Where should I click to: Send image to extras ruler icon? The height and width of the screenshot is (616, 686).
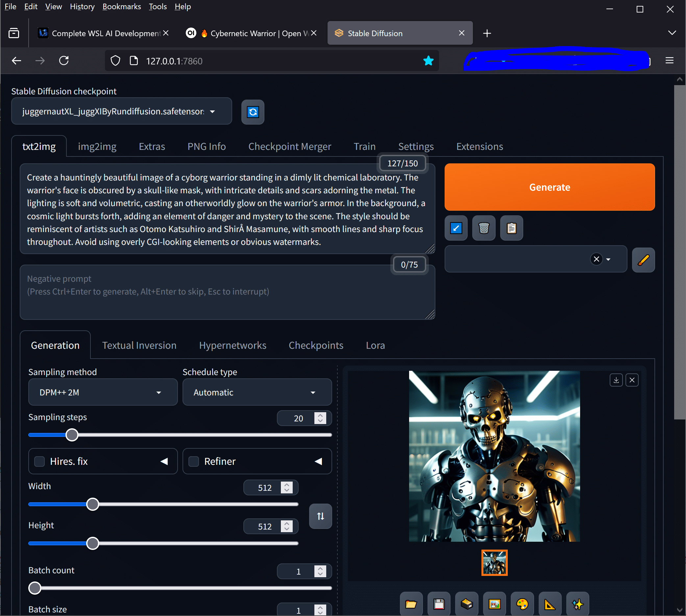[x=550, y=604]
